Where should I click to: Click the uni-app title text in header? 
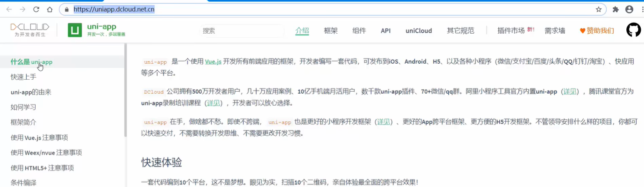(x=102, y=27)
